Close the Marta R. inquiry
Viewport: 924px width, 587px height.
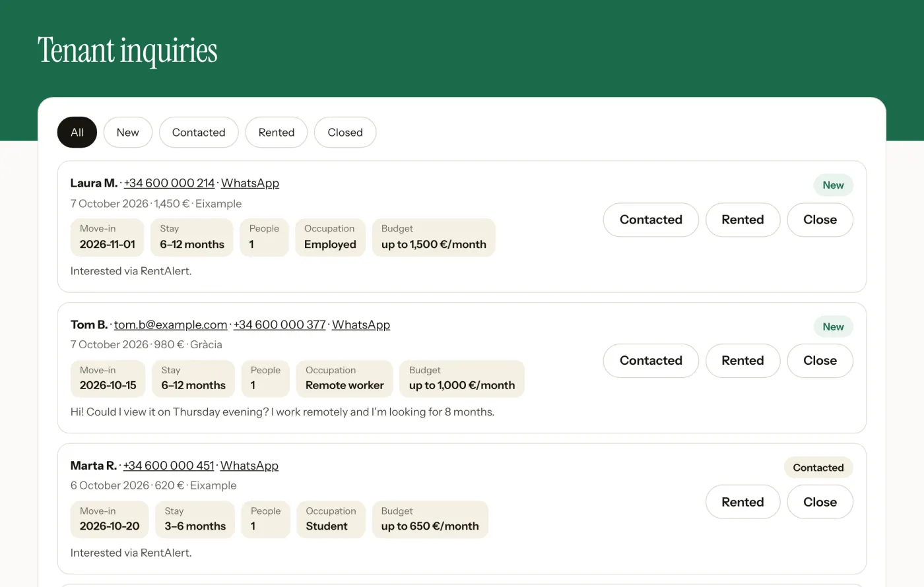820,502
